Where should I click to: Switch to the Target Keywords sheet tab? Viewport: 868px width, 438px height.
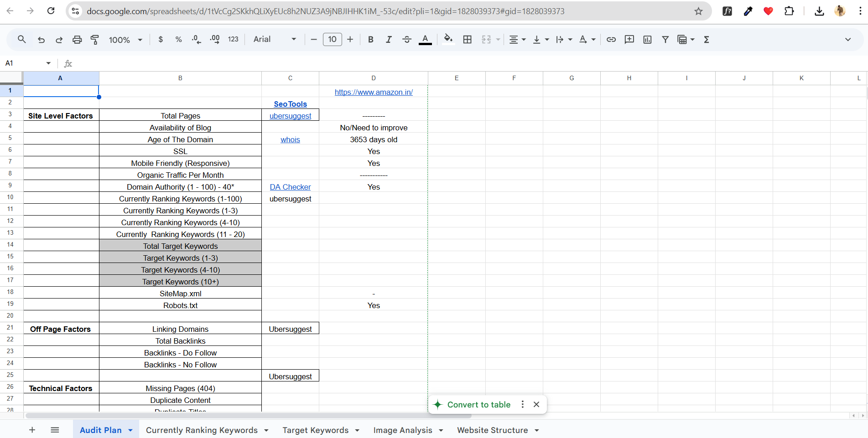[316, 430]
